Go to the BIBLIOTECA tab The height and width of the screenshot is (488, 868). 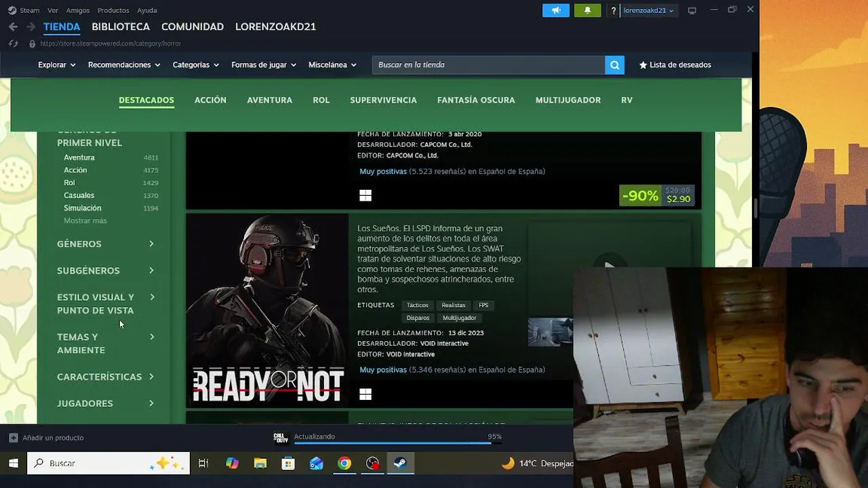(121, 26)
